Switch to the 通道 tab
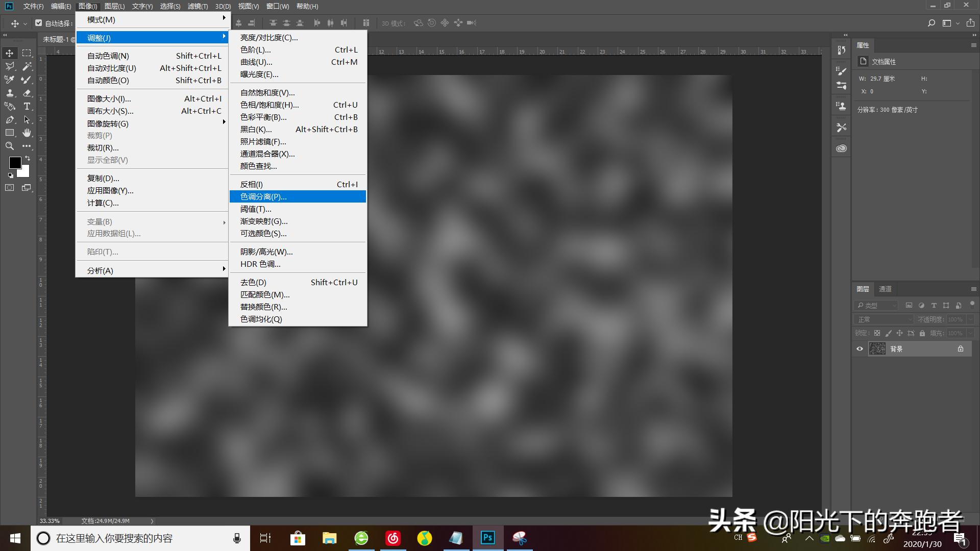Screen dimensions: 980x551 [885, 289]
